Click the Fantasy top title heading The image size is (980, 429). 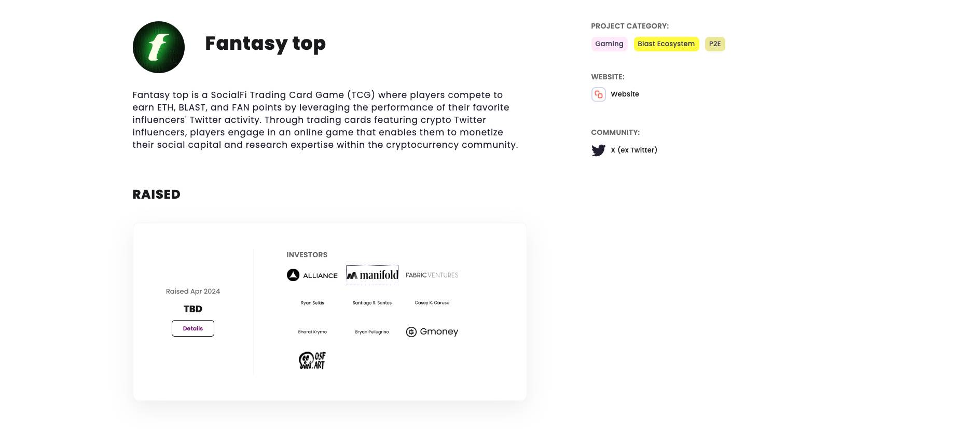266,44
